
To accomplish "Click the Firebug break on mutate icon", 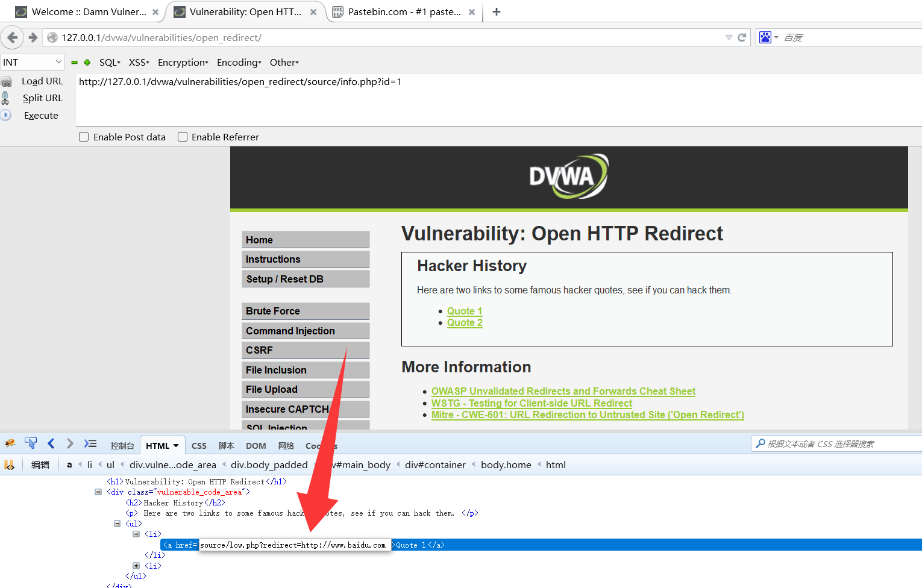I will pyautogui.click(x=9, y=464).
